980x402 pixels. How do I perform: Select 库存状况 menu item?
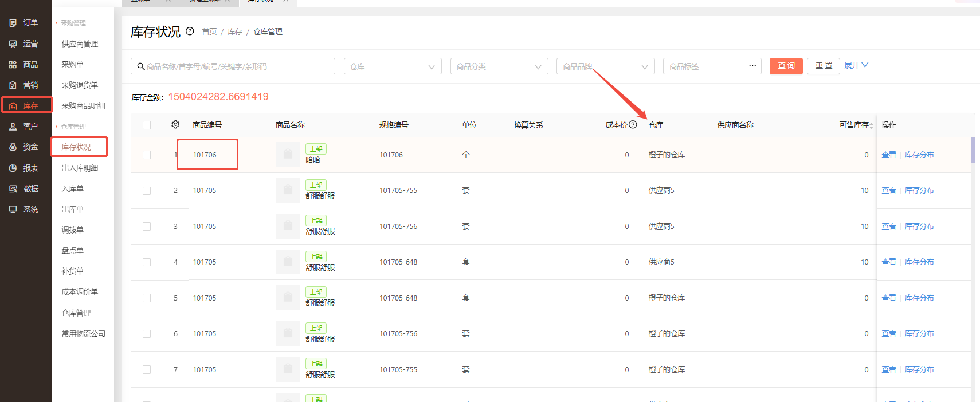(76, 147)
